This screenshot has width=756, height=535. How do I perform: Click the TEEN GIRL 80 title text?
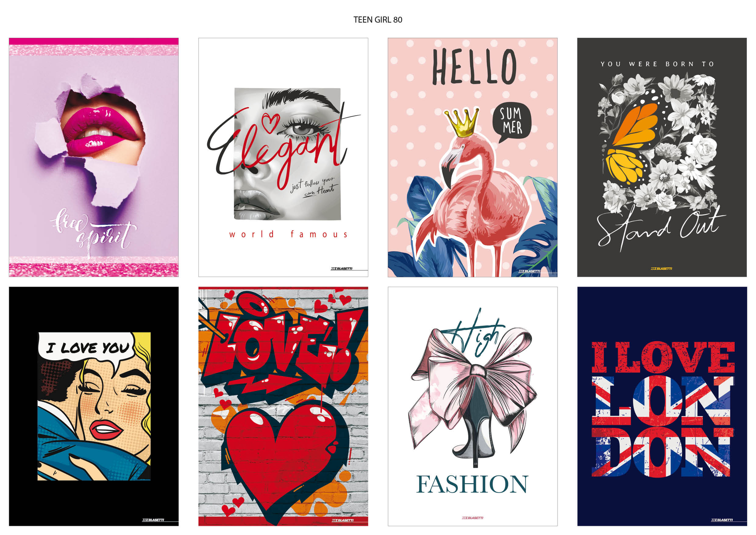pos(378,20)
